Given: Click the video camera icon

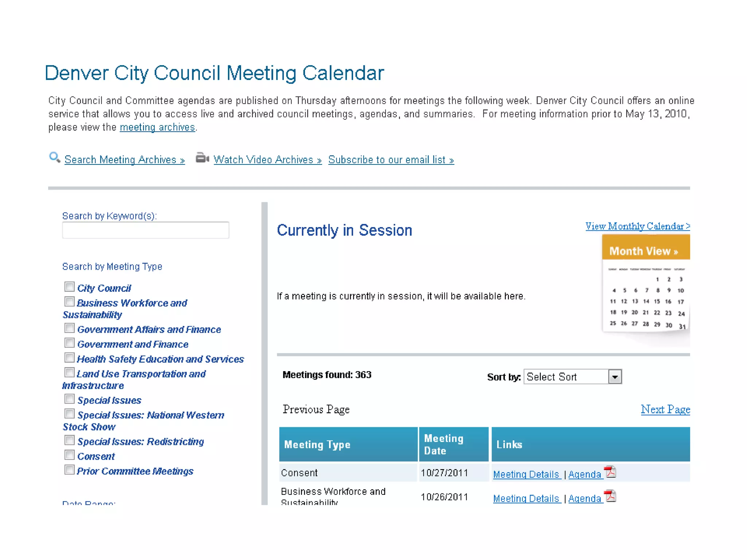Looking at the screenshot, I should (x=202, y=158).
